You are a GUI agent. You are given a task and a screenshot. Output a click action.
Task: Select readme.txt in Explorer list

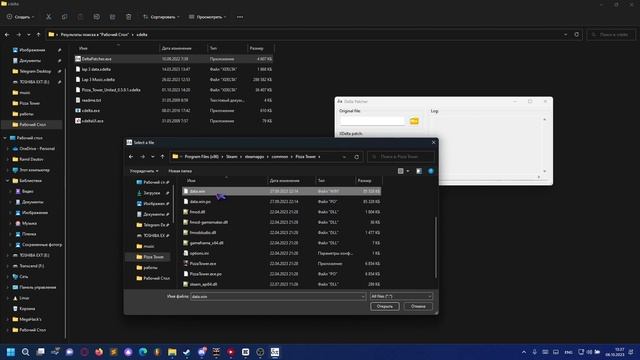pos(91,100)
